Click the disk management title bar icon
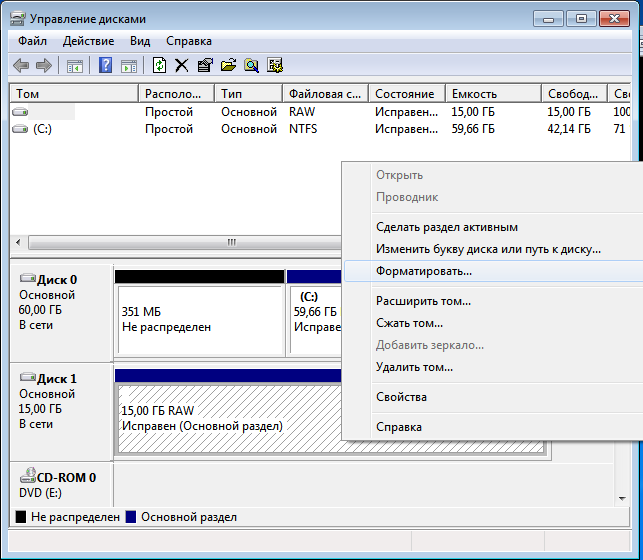Screen dimensions: 643x560 point(18,19)
